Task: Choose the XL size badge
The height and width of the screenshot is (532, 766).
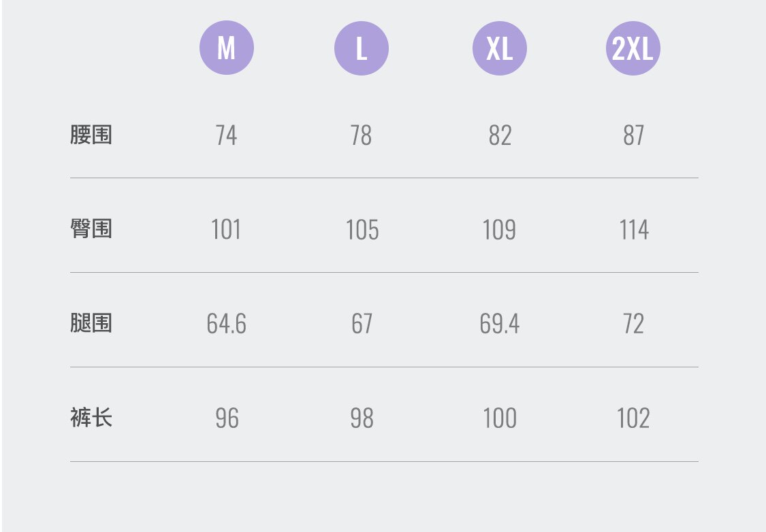Action: (499, 48)
